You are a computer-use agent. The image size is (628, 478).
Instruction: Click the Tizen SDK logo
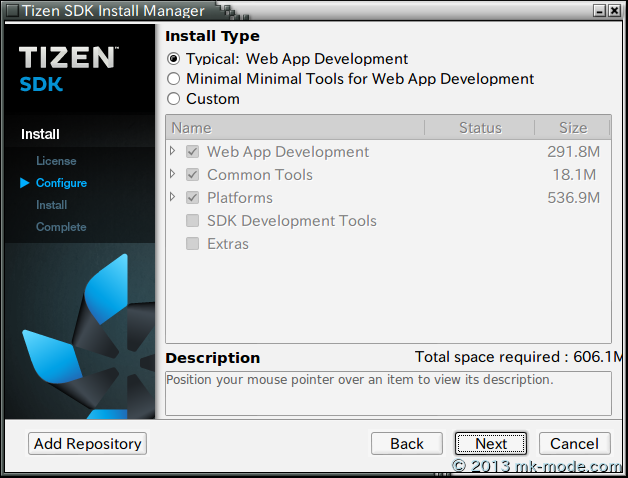[x=67, y=68]
